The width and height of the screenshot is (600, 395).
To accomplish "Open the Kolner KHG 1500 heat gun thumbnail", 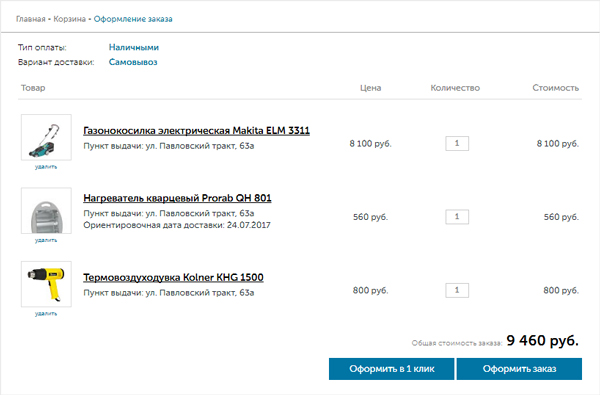I will (x=46, y=284).
